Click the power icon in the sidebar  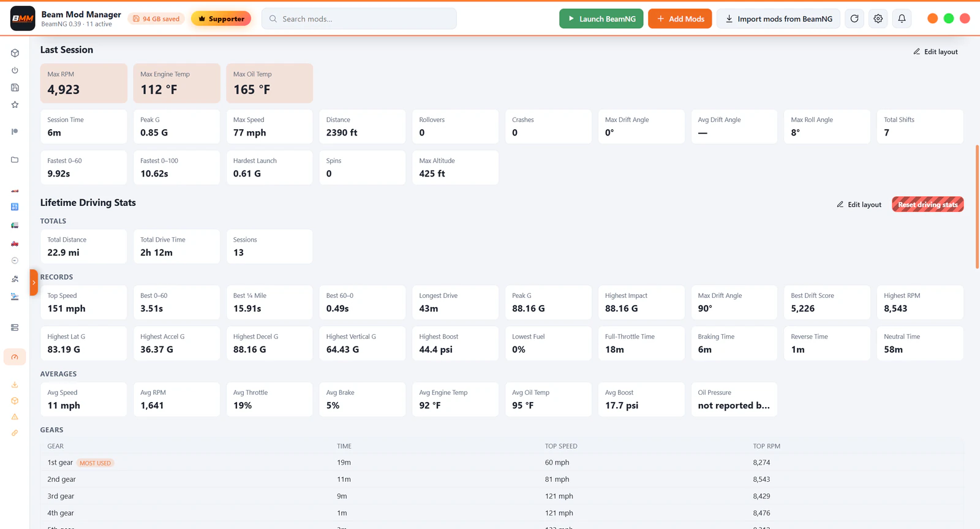15,70
